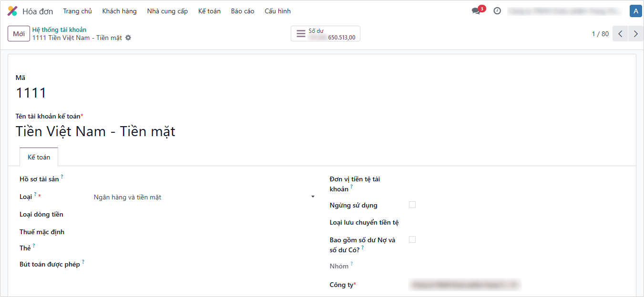This screenshot has width=644, height=297.
Task: Open the Số dư stat button
Action: click(326, 34)
